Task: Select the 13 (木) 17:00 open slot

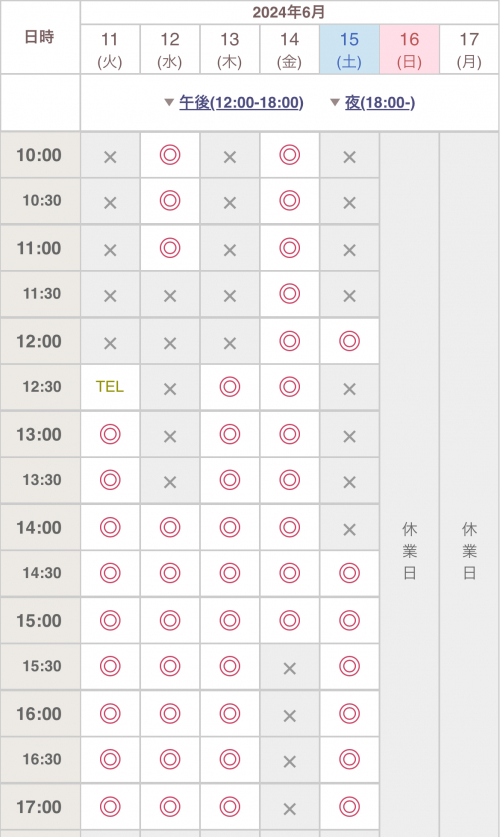Action: pyautogui.click(x=229, y=807)
